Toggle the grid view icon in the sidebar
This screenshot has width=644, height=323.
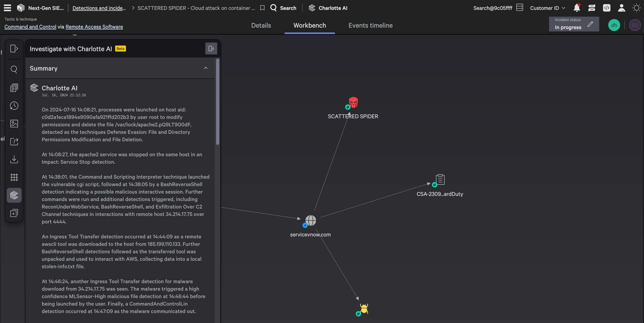(14, 177)
